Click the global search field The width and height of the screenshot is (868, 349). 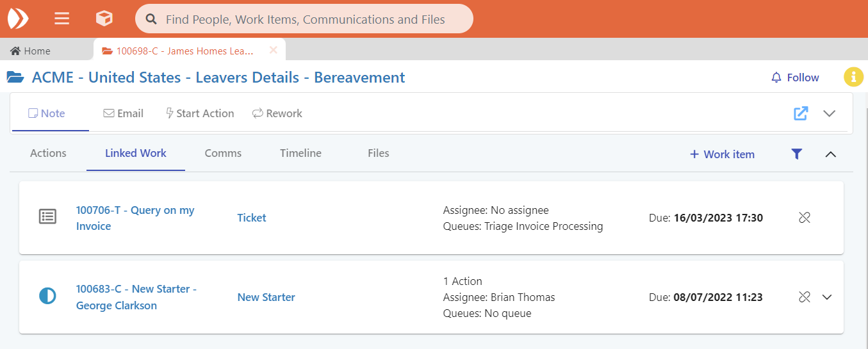pyautogui.click(x=305, y=19)
